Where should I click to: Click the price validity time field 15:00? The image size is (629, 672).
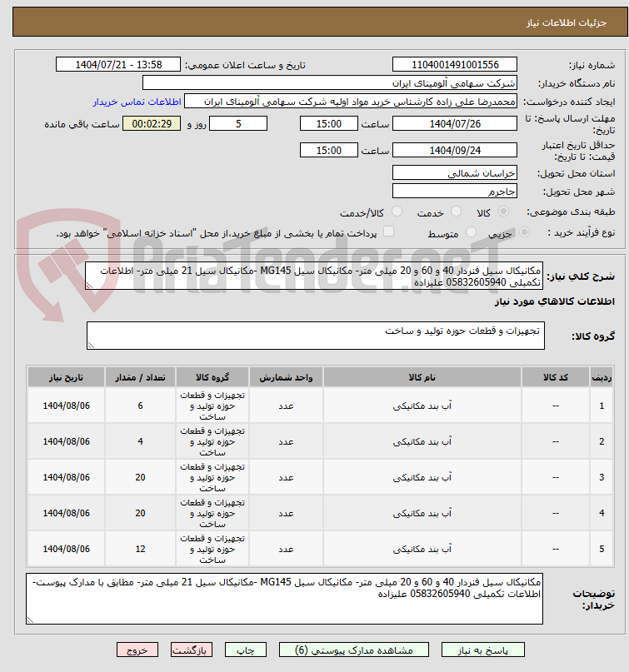point(329,151)
